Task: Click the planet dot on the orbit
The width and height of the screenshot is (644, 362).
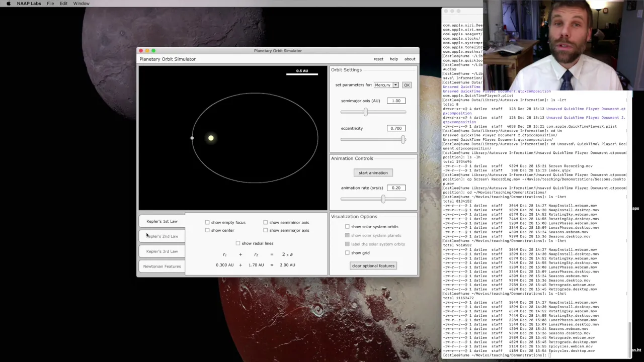Action: [x=192, y=138]
